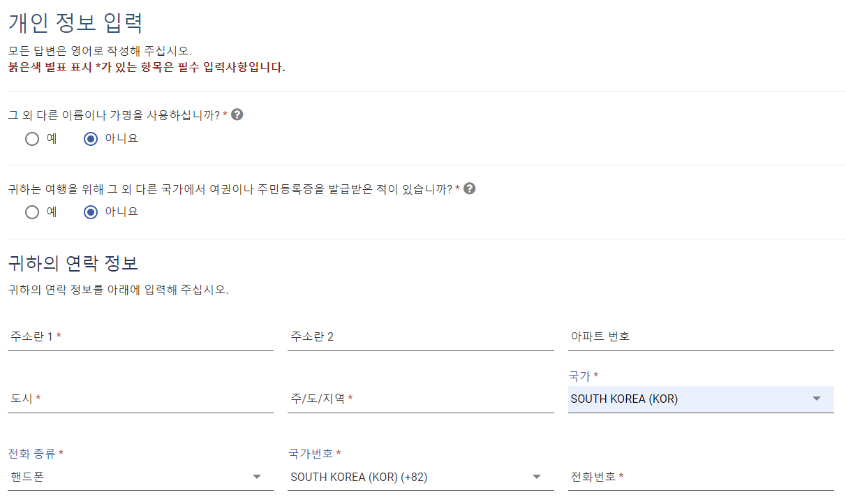
Task: Open the +82 country code selector
Action: point(419,476)
